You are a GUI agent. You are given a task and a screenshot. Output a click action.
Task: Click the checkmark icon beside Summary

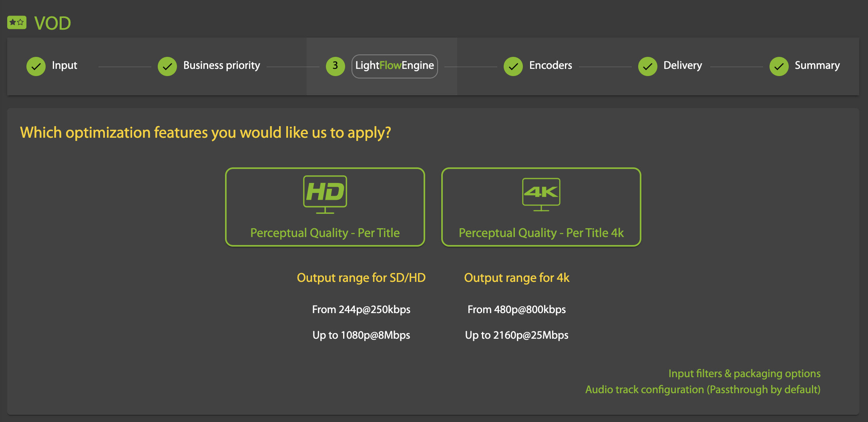(x=779, y=66)
